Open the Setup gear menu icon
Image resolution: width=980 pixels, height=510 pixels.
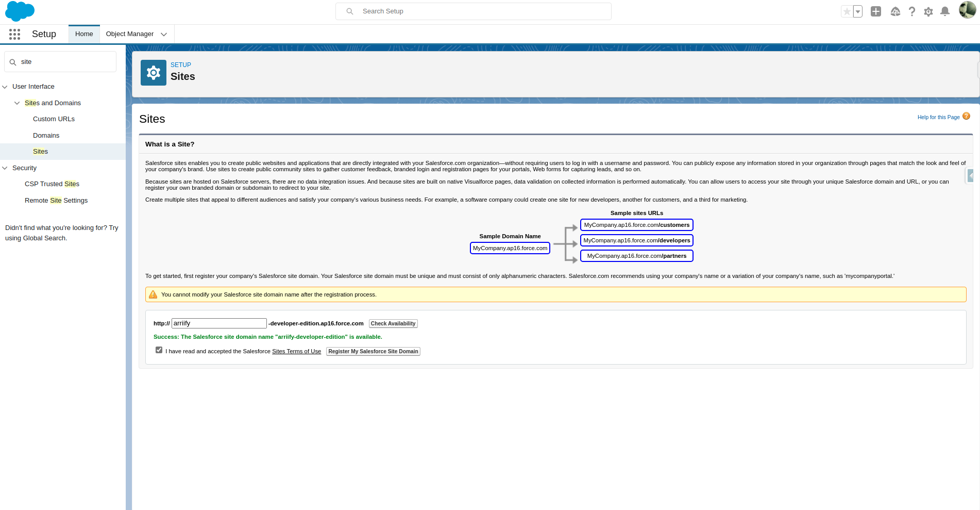928,11
